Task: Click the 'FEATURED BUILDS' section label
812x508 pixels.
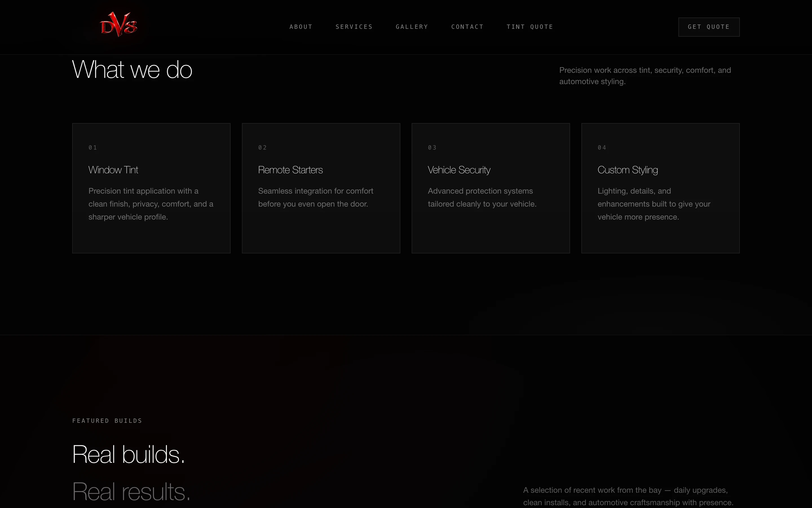Action: [107, 421]
